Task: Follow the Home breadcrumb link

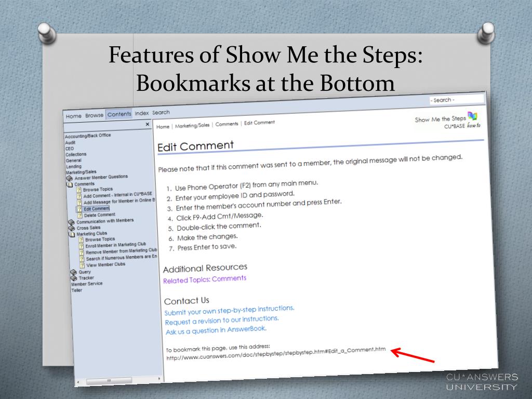Action: [x=163, y=127]
